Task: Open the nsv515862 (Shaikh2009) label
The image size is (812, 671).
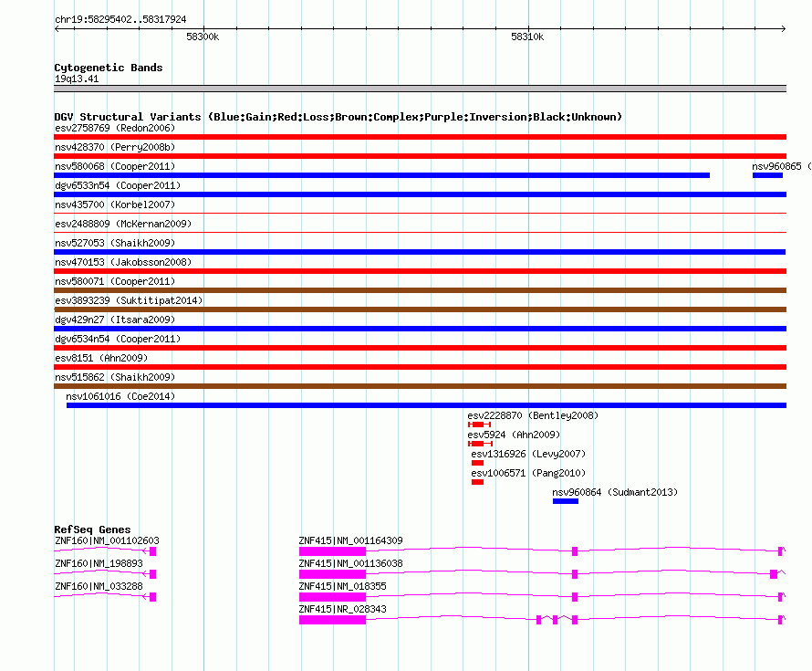Action: (x=115, y=377)
